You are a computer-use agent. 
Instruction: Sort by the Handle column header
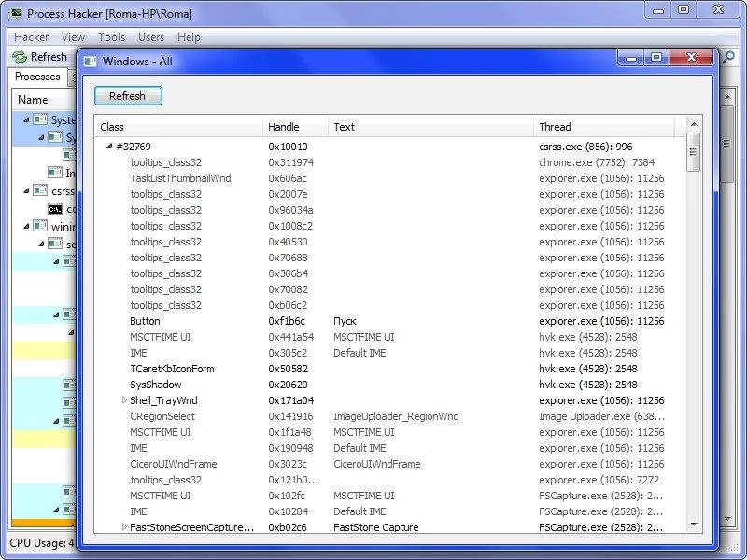295,127
